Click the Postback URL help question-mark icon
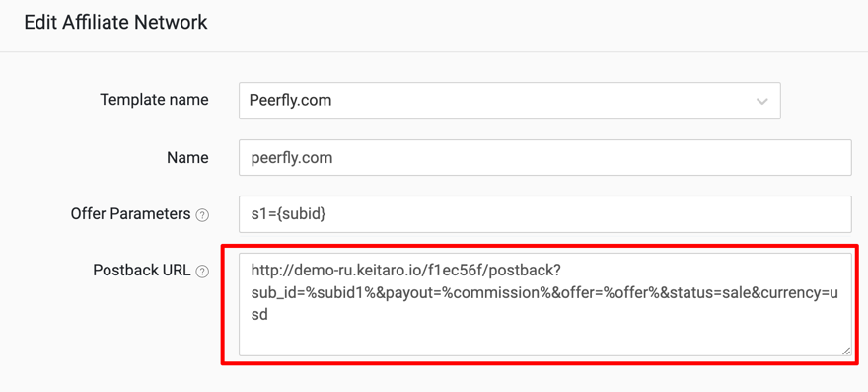The width and height of the screenshot is (868, 392). (202, 272)
